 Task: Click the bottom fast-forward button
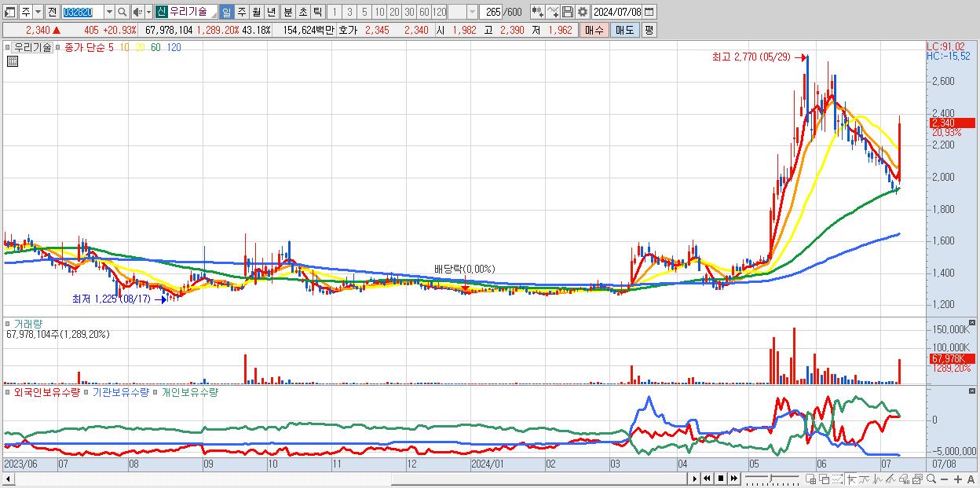[x=733, y=479]
